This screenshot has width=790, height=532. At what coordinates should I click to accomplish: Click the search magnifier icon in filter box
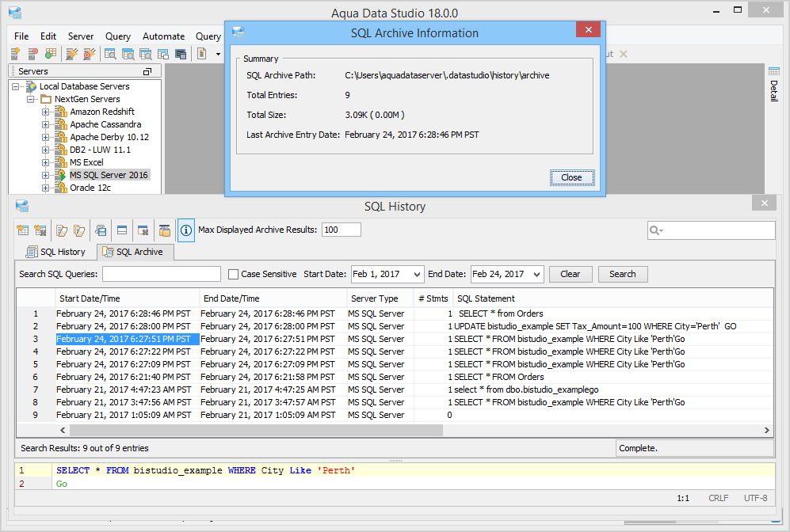coord(656,230)
